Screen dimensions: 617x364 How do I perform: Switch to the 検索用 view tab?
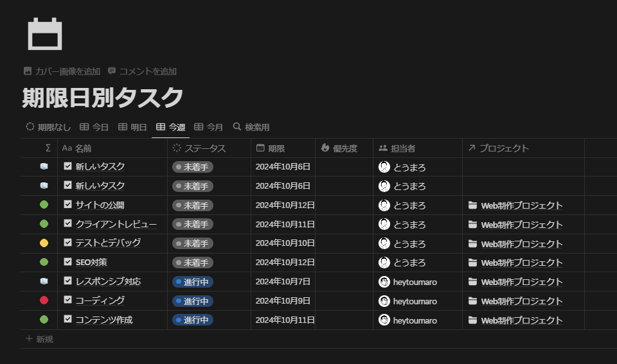coord(251,127)
